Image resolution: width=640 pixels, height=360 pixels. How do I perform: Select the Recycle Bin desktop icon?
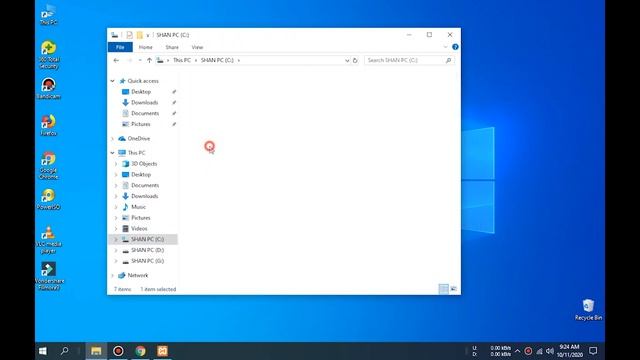click(x=588, y=309)
